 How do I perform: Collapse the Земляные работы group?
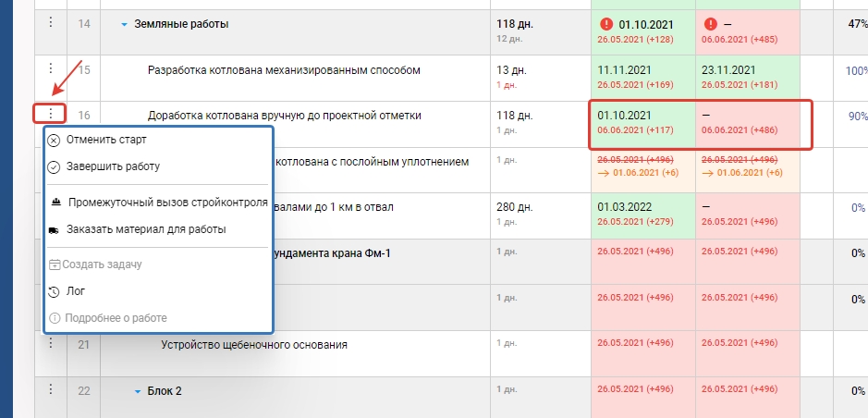(124, 25)
